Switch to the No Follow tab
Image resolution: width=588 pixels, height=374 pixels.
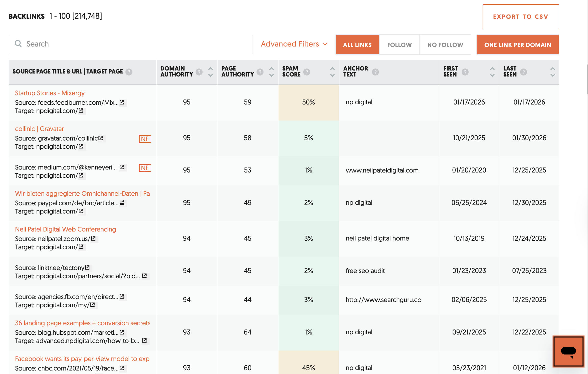445,44
